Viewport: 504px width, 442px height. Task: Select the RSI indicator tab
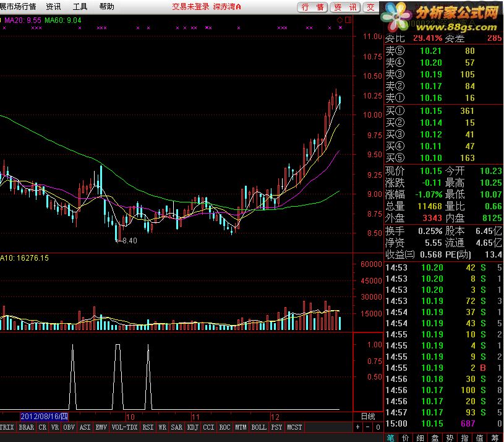(x=148, y=427)
